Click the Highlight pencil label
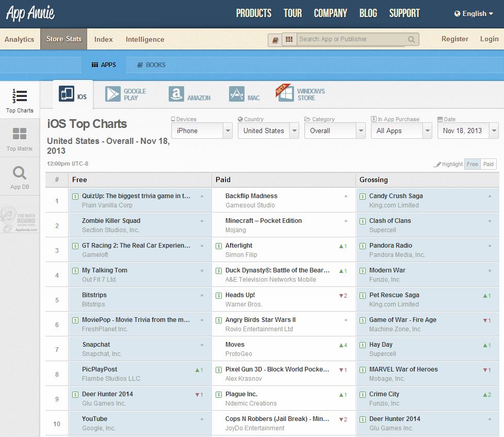 click(x=448, y=164)
